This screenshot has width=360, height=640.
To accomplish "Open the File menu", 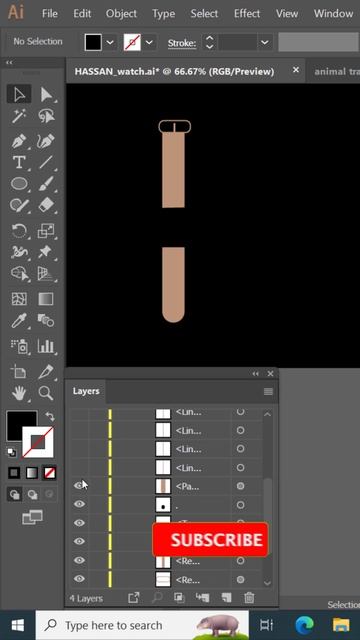I will pyautogui.click(x=50, y=13).
